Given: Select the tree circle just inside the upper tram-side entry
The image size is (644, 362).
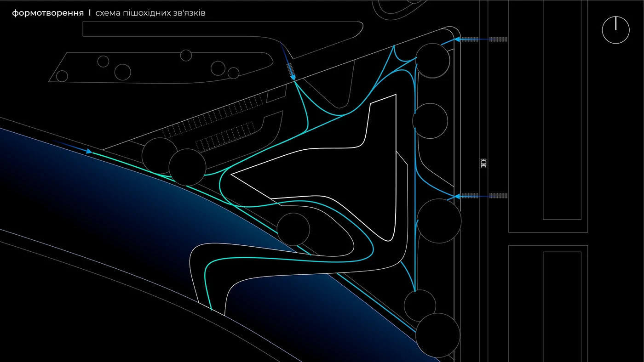Looking at the screenshot, I should 432,60.
